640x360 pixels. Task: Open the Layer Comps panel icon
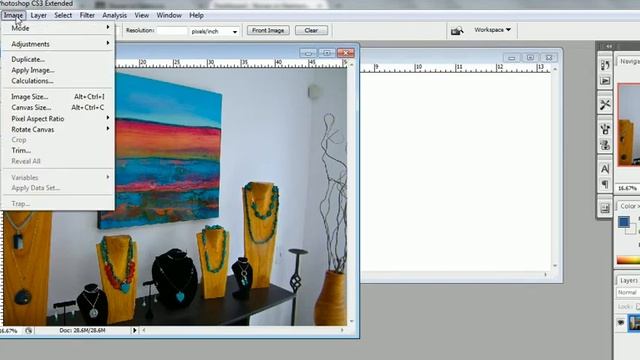[x=605, y=208]
